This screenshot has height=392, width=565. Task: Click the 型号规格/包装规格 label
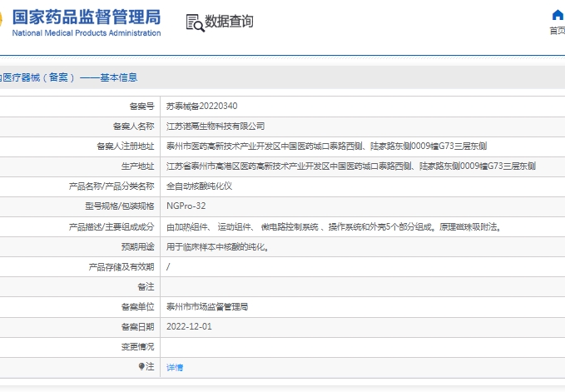120,206
